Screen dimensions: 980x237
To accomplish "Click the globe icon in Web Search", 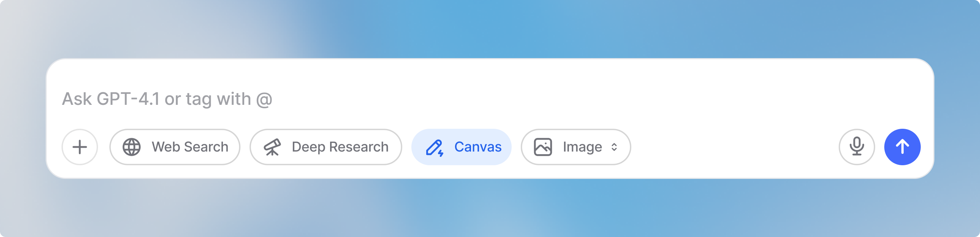I will coord(132,147).
